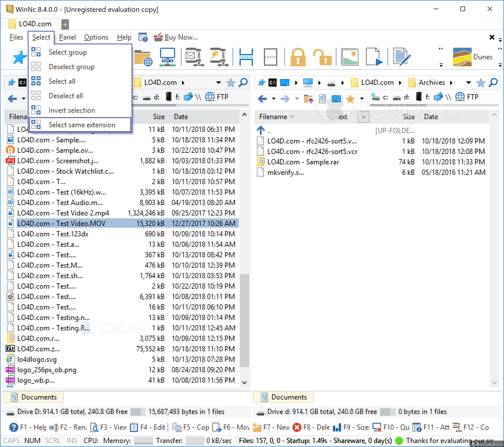Click the left panel vertical scrollbar thumb

[244, 321]
